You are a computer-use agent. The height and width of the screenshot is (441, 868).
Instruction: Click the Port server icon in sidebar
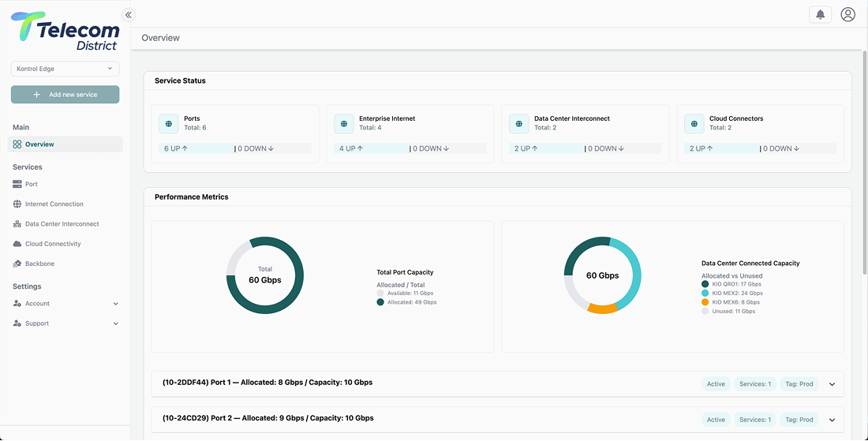[x=17, y=185]
